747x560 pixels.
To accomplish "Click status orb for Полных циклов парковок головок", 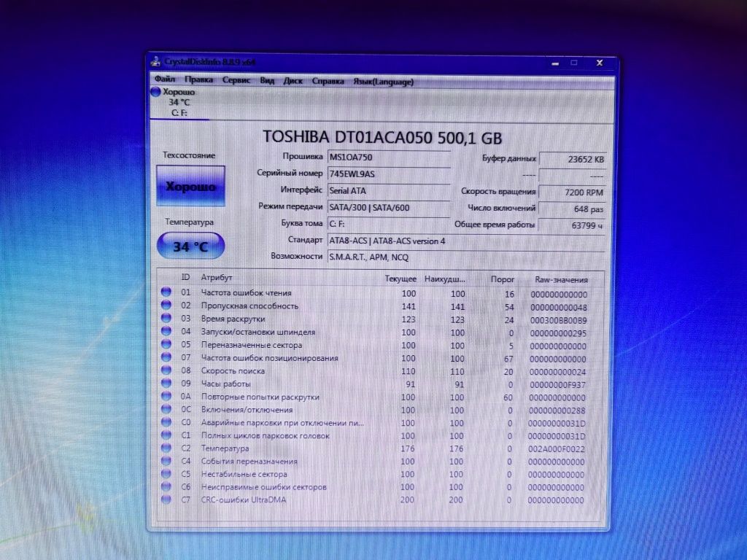I will tap(166, 435).
